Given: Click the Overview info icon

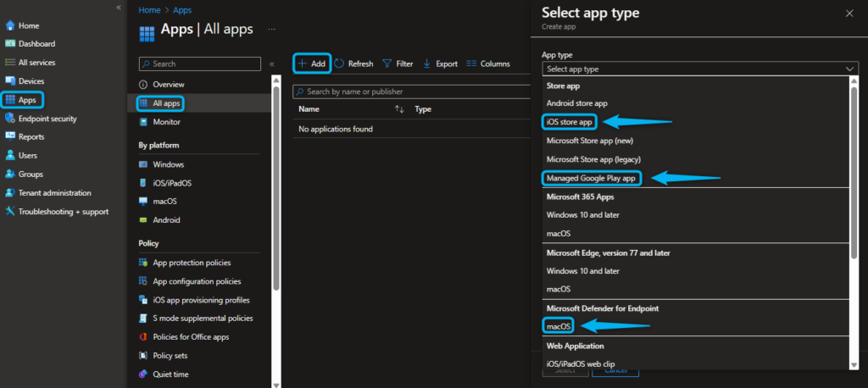Looking at the screenshot, I should [143, 85].
